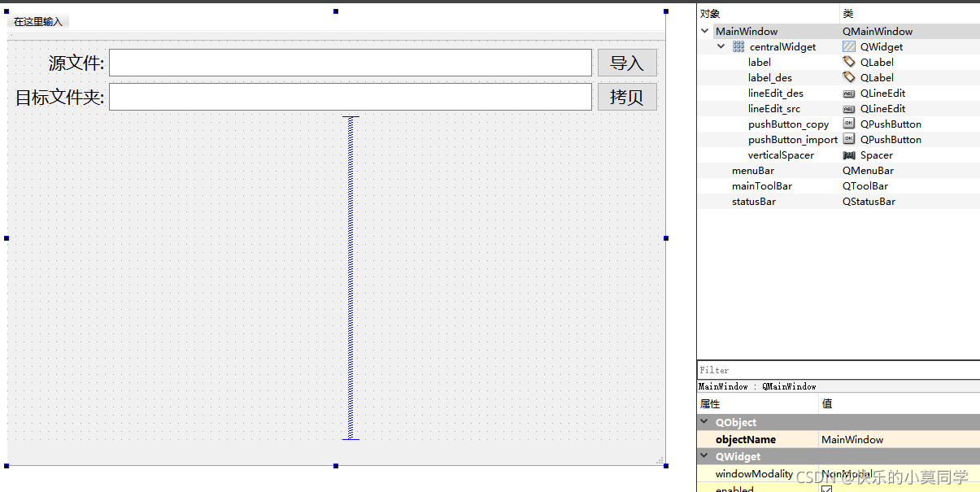Click the QMainWindow class cell
980x492 pixels.
[878, 32]
